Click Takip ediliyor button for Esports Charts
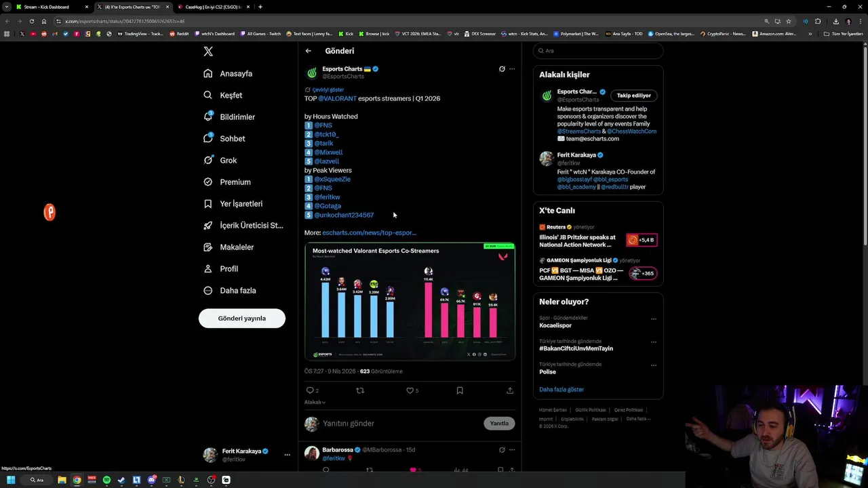The height and width of the screenshot is (488, 868). [x=633, y=96]
